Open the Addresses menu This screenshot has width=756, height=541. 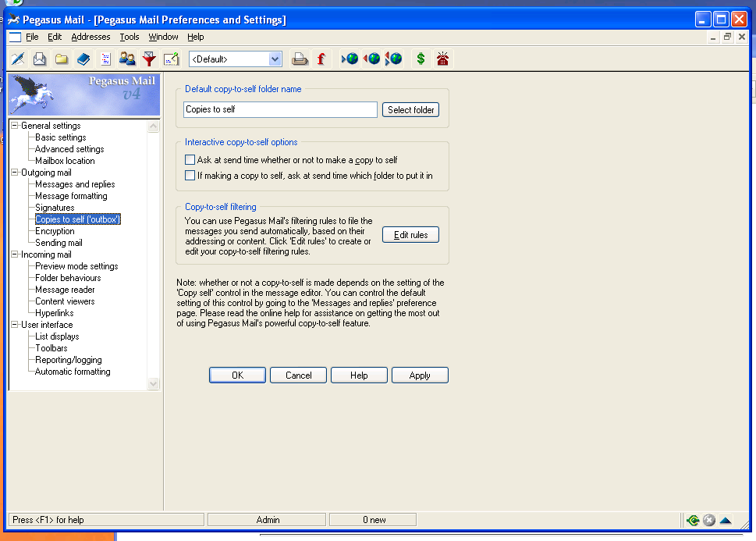[91, 37]
